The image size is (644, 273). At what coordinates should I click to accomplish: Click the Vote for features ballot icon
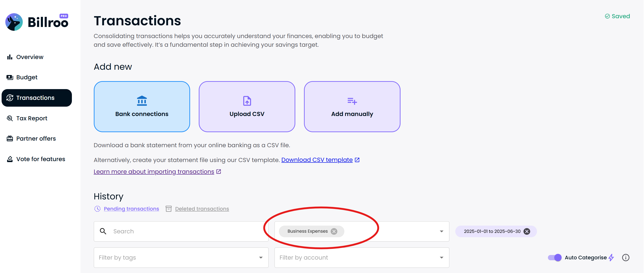click(10, 159)
